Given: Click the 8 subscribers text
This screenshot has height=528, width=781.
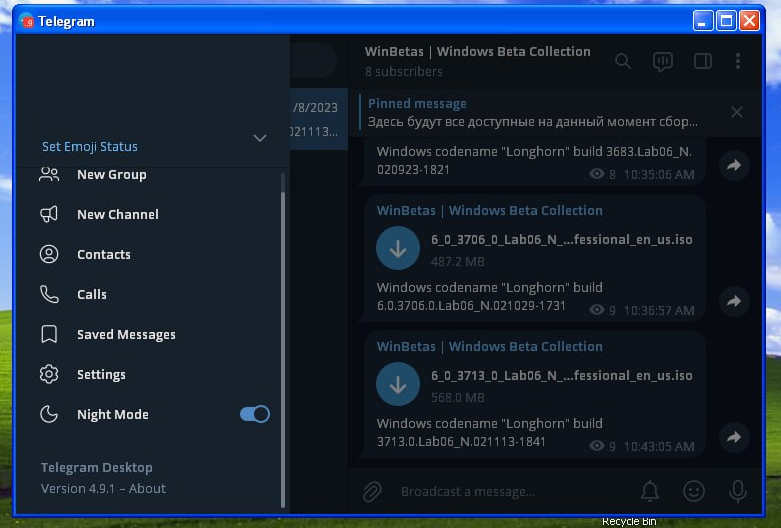Looking at the screenshot, I should [x=403, y=71].
